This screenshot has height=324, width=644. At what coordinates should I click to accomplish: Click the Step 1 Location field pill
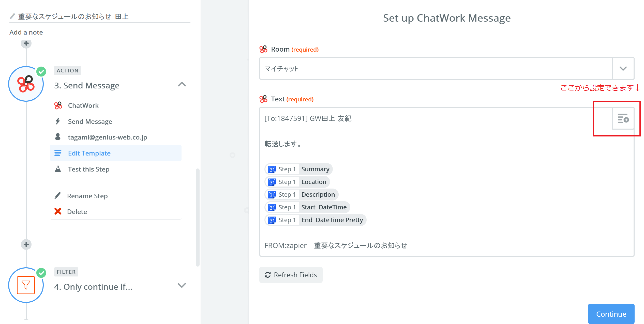click(297, 182)
